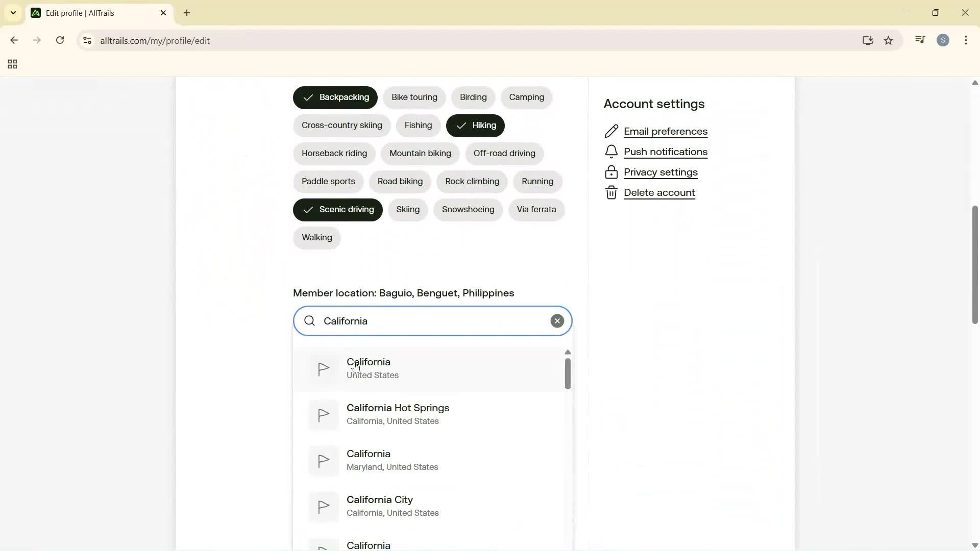
Task: Open browser media controls icon
Action: point(920,40)
